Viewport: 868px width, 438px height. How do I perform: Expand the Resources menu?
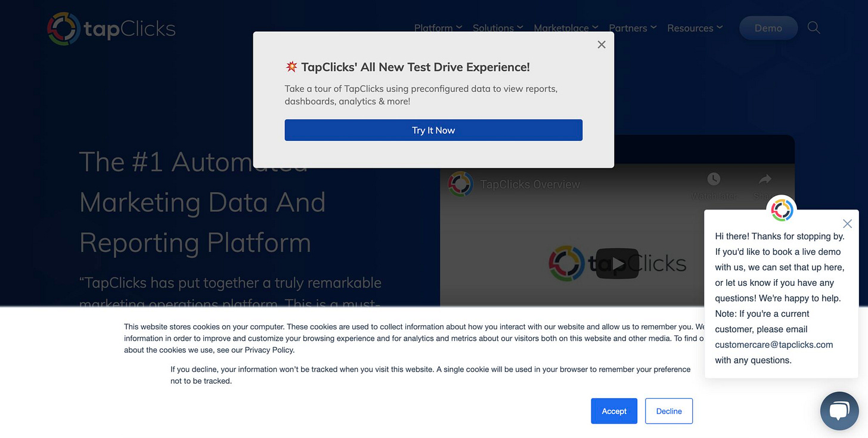[695, 28]
